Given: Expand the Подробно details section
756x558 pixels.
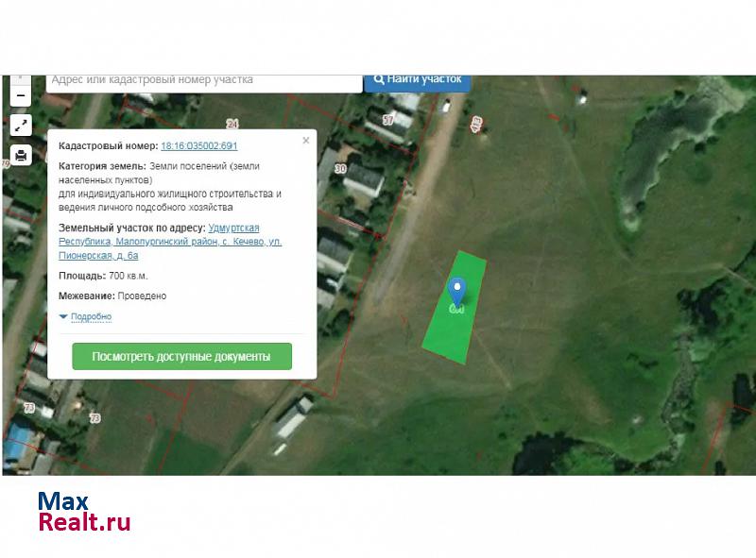Looking at the screenshot, I should (86, 316).
